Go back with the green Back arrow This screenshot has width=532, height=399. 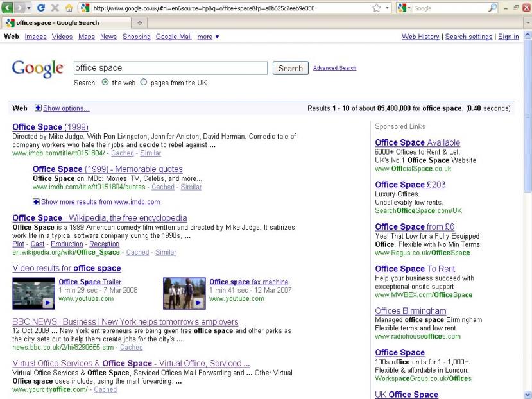[x=7, y=8]
